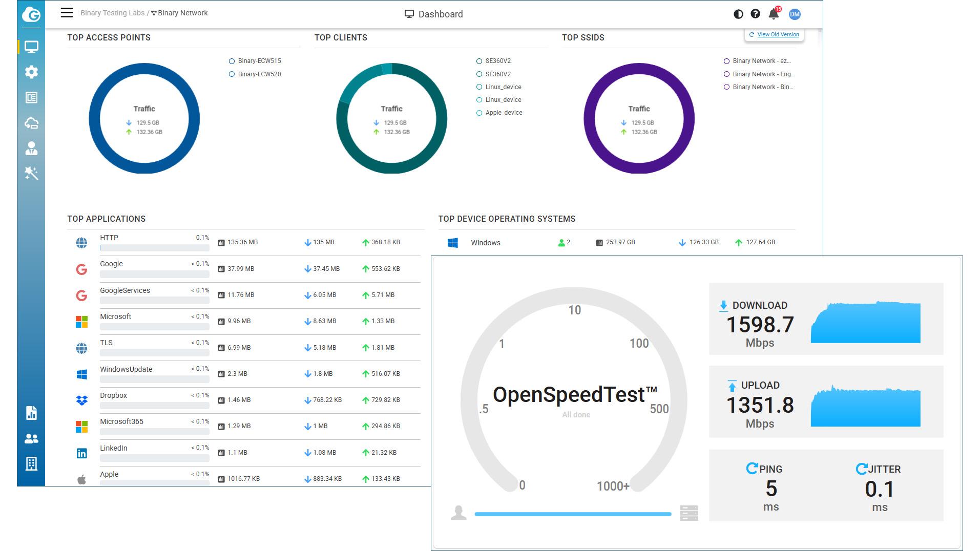Open the notifications bell
This screenshot has height=551, width=980.
[774, 14]
